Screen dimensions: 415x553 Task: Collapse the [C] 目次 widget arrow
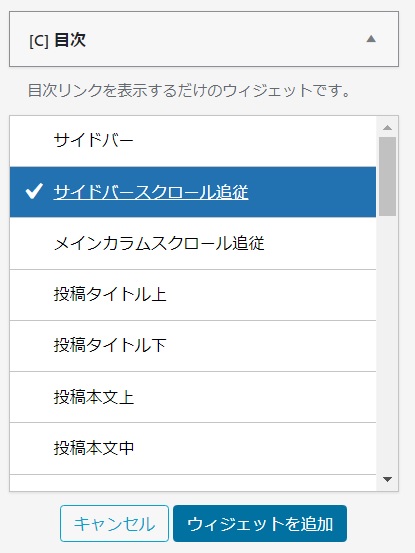pyautogui.click(x=371, y=39)
